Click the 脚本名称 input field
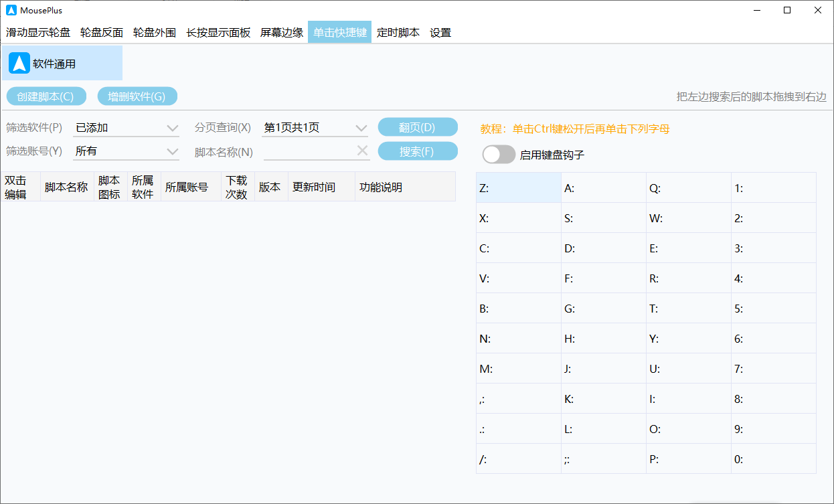The width and height of the screenshot is (834, 504). 309,151
